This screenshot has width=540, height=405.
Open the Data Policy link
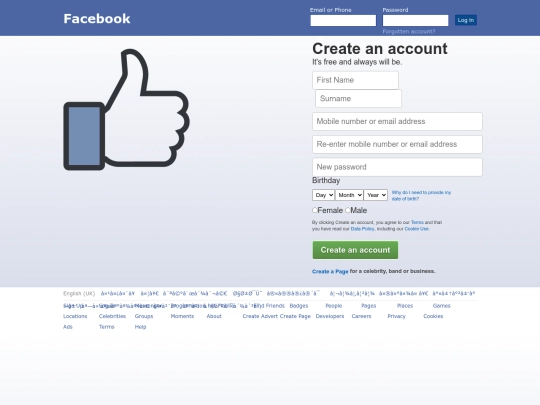(x=362, y=229)
